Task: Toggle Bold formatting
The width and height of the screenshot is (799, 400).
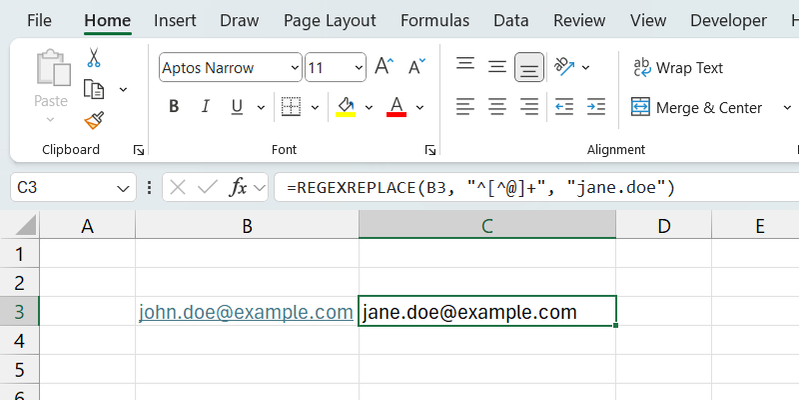Action: point(173,107)
